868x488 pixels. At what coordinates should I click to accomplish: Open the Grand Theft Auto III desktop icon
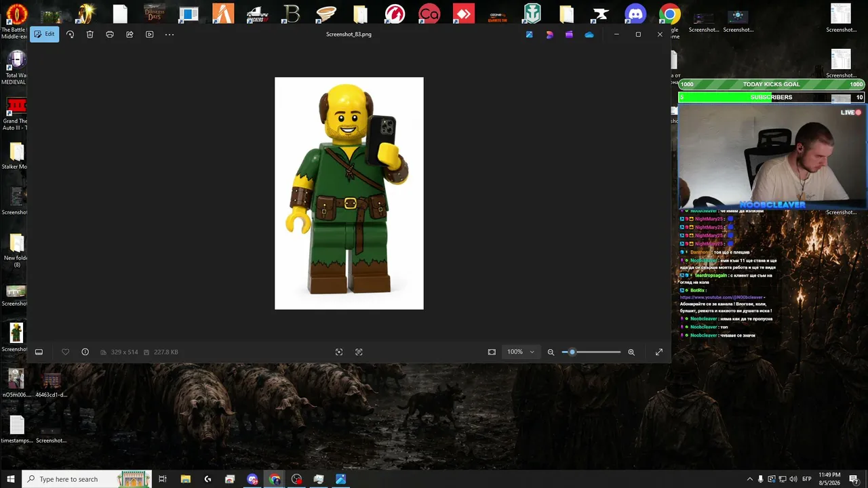15,114
